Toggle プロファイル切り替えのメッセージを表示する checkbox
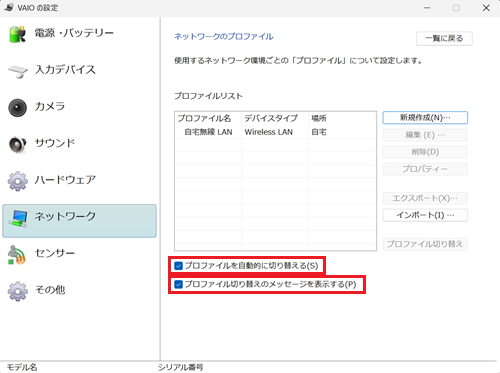The width and height of the screenshot is (500, 373). 179,284
